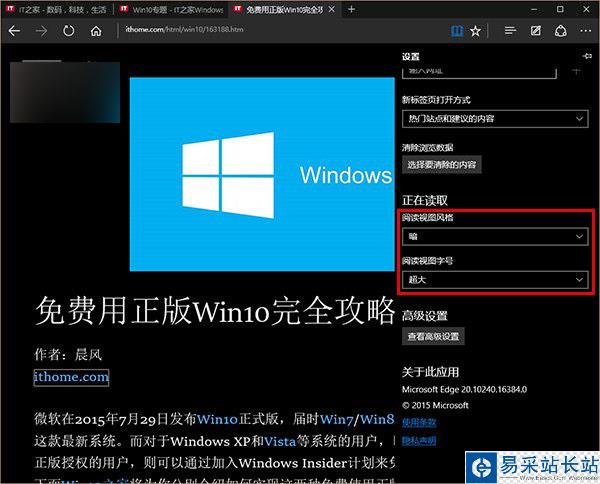The width and height of the screenshot is (600, 484).
Task: Switch to the Win10专题 tab
Action: pos(172,10)
